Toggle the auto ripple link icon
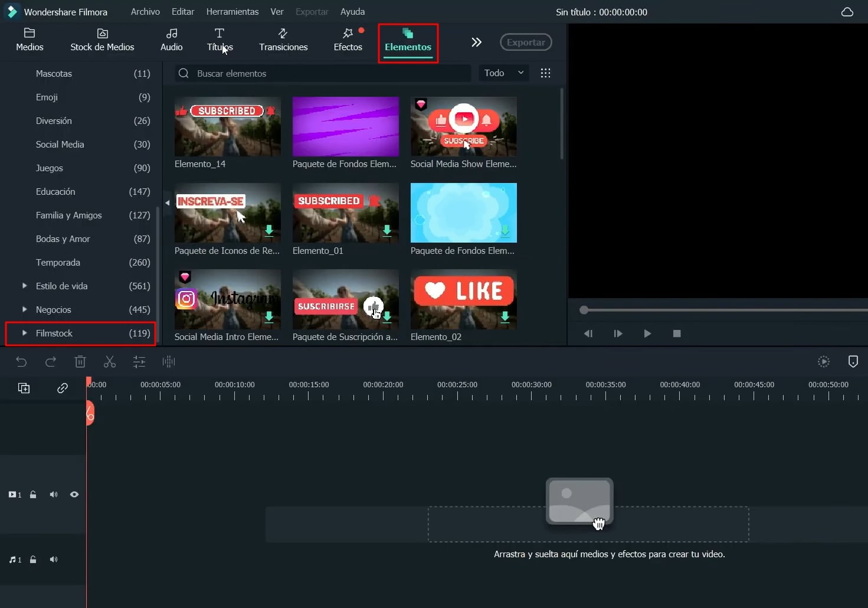The image size is (868, 608). point(63,388)
